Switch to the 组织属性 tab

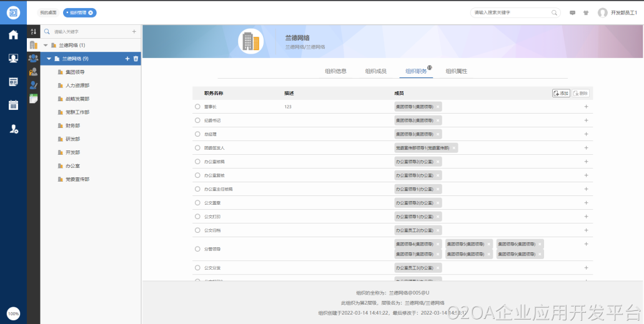(456, 71)
